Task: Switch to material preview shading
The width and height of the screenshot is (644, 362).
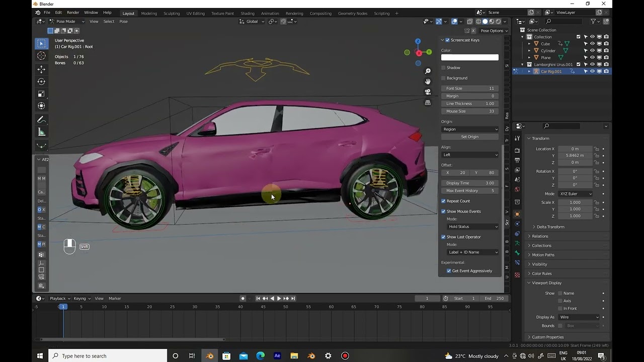Action: point(492,21)
